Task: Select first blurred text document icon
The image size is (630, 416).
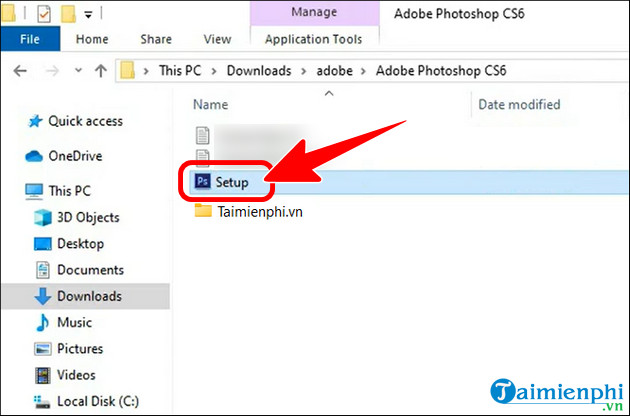Action: pyautogui.click(x=202, y=135)
